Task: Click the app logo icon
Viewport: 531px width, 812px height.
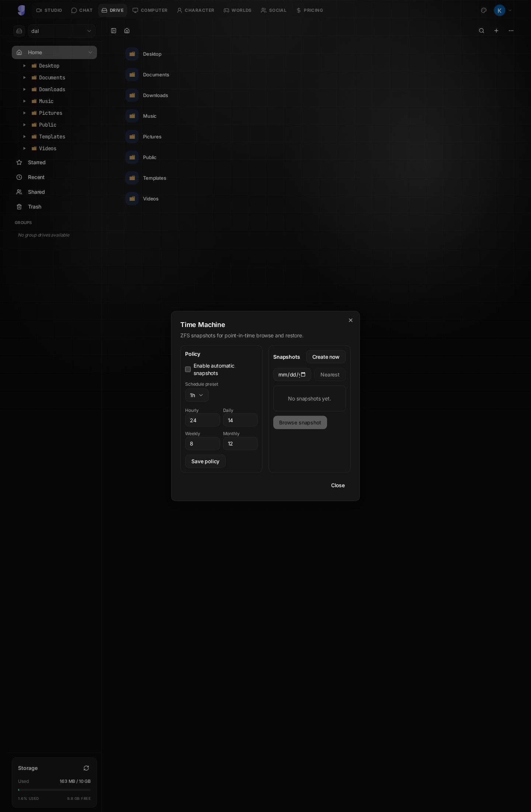Action: [21, 10]
